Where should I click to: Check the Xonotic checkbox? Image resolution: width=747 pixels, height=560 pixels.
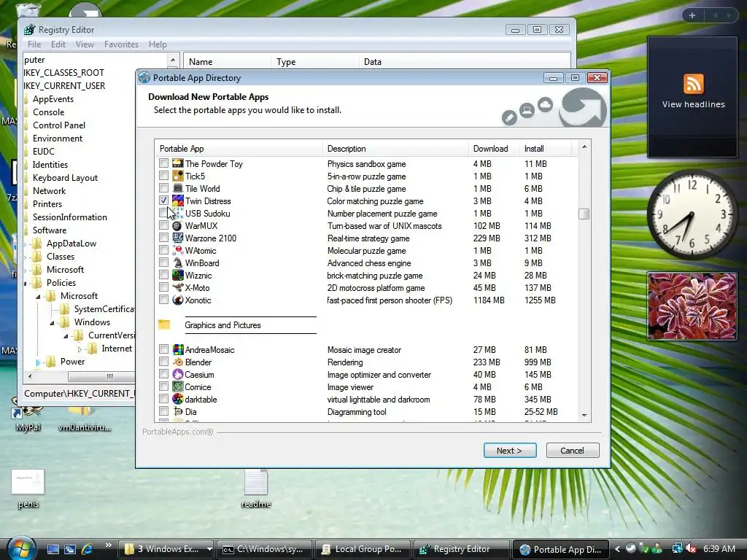[x=163, y=300]
